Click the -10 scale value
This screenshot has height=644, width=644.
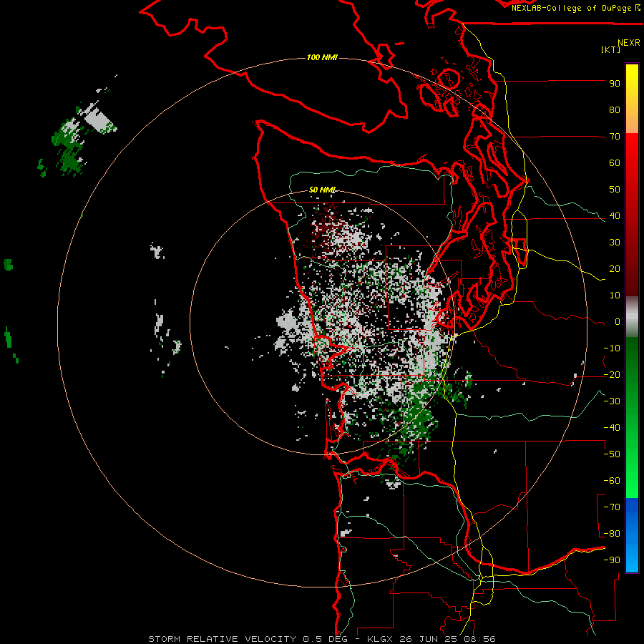pos(612,348)
